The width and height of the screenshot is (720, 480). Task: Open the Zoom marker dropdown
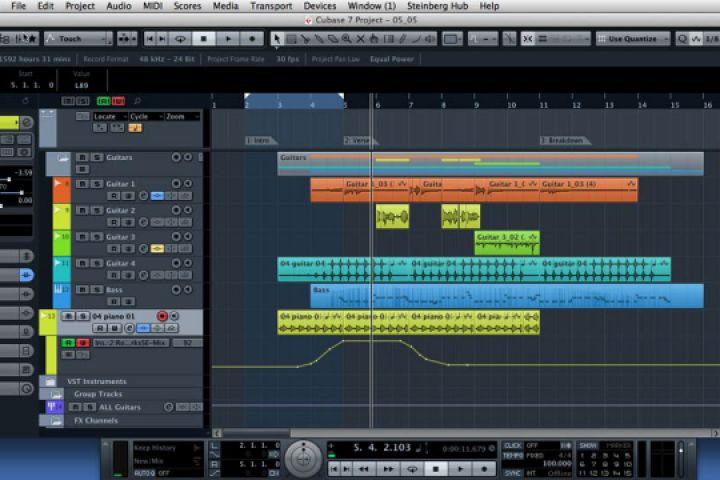182,117
